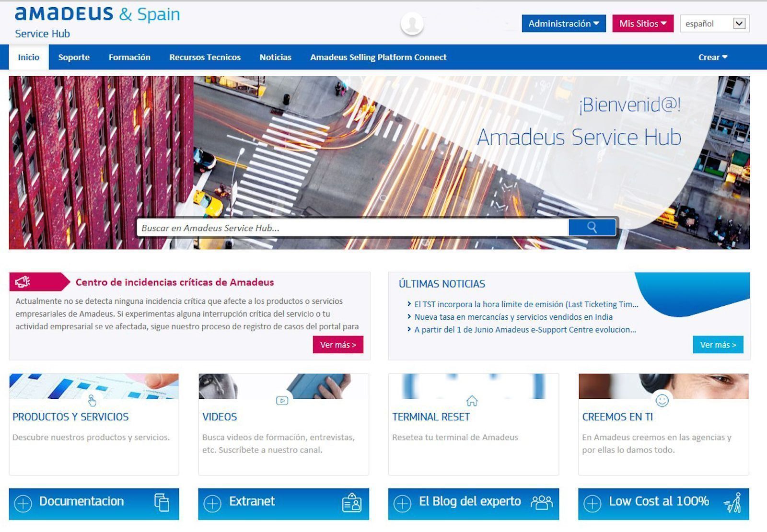Image resolution: width=767 pixels, height=532 pixels.
Task: Click Ver más in critical incidents panel
Action: [x=338, y=345]
